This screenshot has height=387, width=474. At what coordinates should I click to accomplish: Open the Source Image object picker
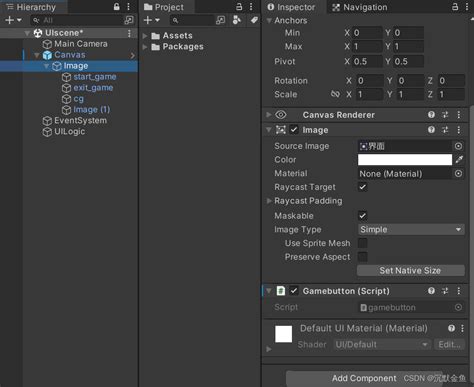(458, 146)
